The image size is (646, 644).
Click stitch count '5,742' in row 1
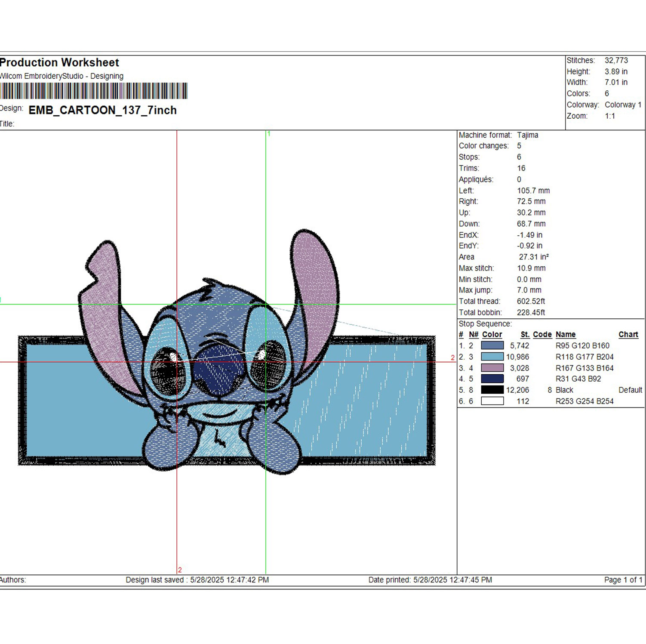[520, 345]
